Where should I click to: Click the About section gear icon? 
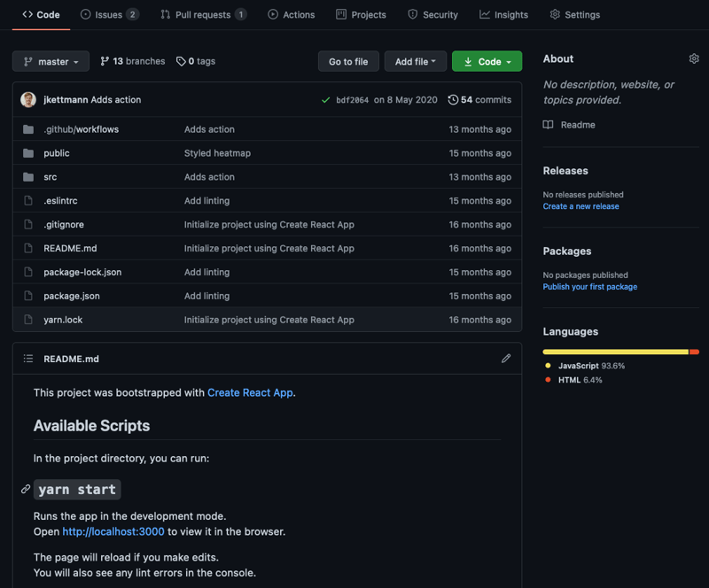[694, 58]
